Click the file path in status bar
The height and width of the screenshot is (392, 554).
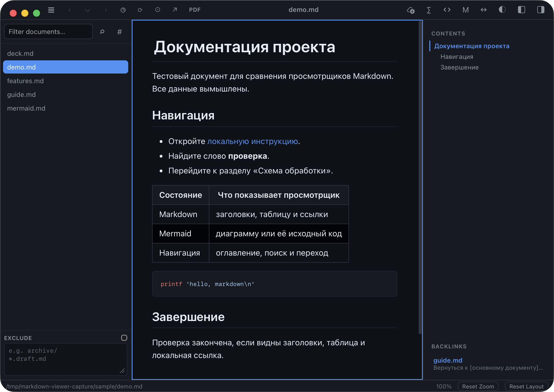click(74, 386)
